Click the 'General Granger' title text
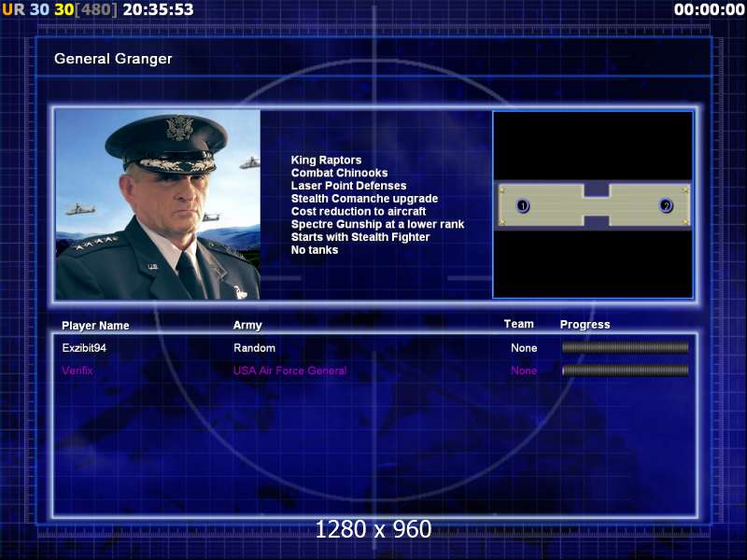This screenshot has width=747, height=560. tap(113, 59)
